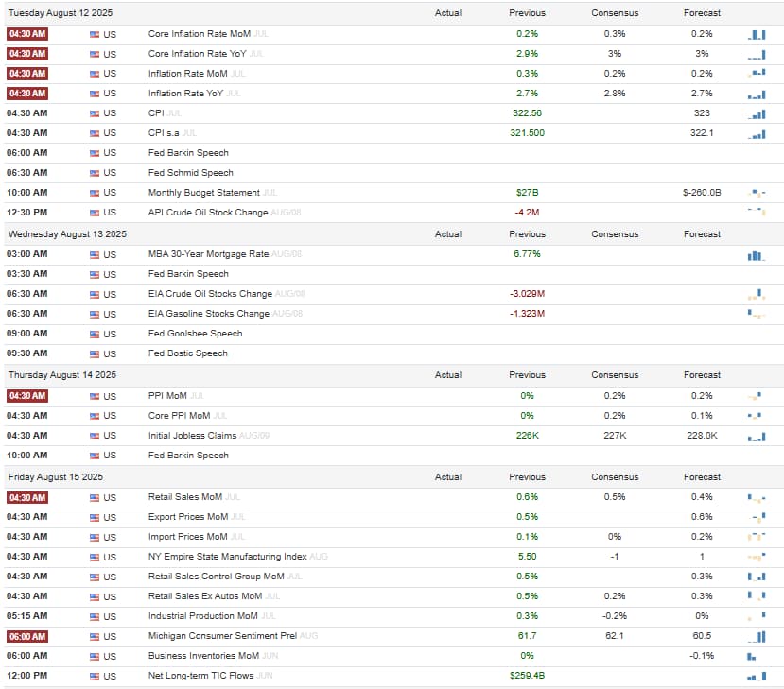View the Monthly Budget Statement sparkline chart
784x689 pixels.
[757, 193]
